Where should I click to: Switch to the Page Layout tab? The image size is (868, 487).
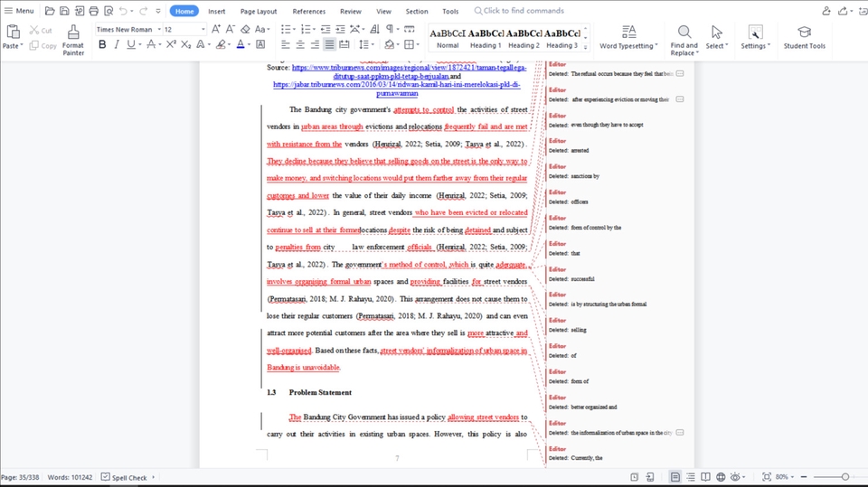[259, 11]
